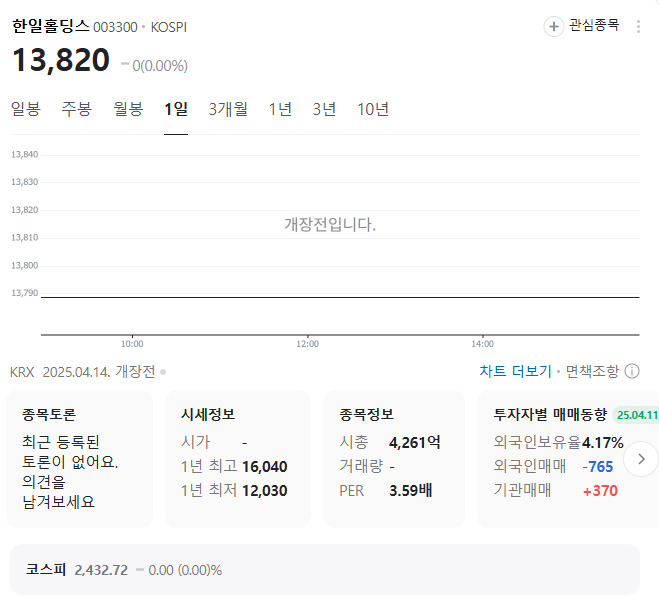Open the 종목정보 stock info card
The height and width of the screenshot is (596, 659).
(394, 459)
